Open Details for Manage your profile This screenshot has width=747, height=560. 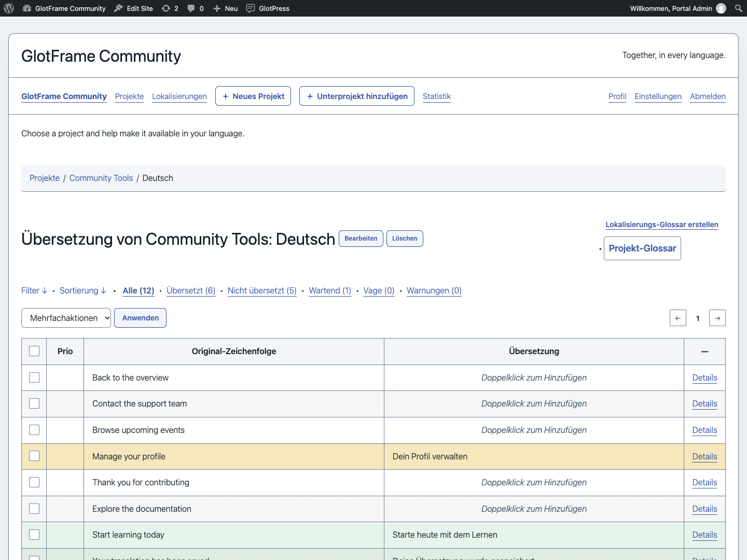[x=704, y=456]
